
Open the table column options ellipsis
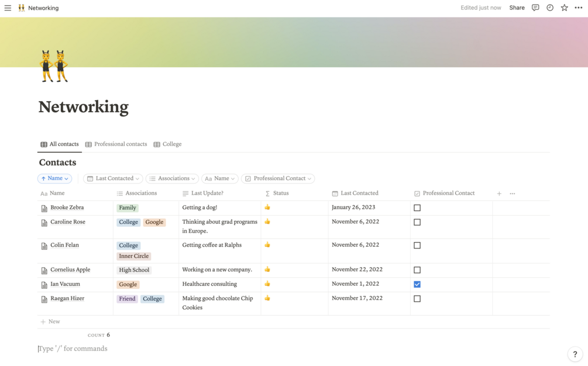pyautogui.click(x=513, y=194)
